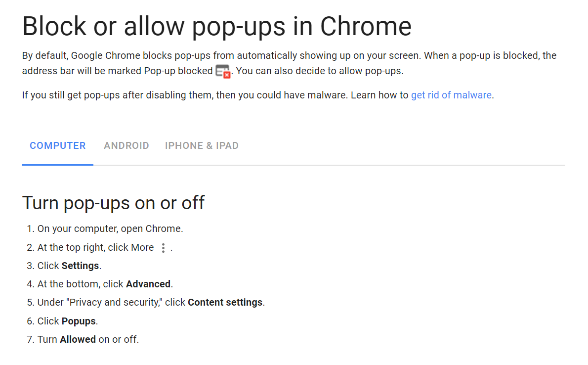Click the word 'More' in step 2

coord(142,247)
